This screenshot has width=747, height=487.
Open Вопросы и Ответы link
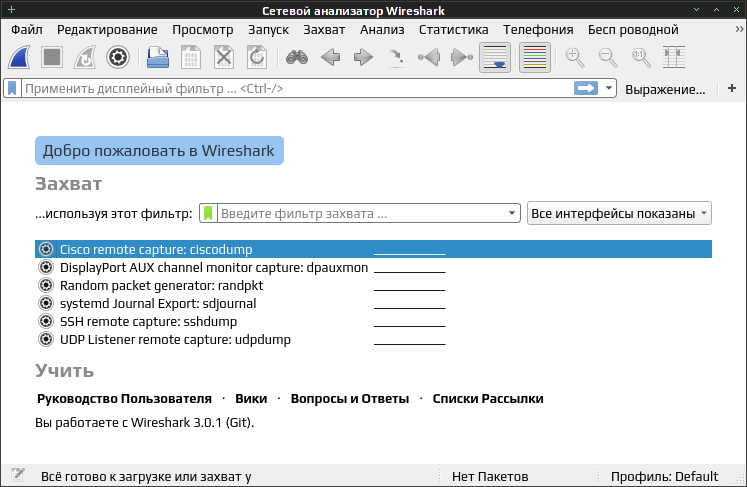350,398
